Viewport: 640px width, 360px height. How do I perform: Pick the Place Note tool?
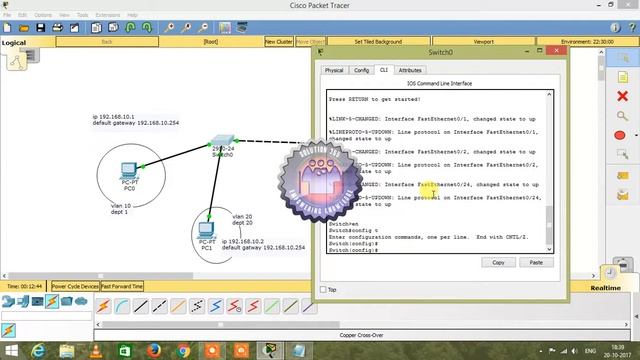[x=622, y=77]
